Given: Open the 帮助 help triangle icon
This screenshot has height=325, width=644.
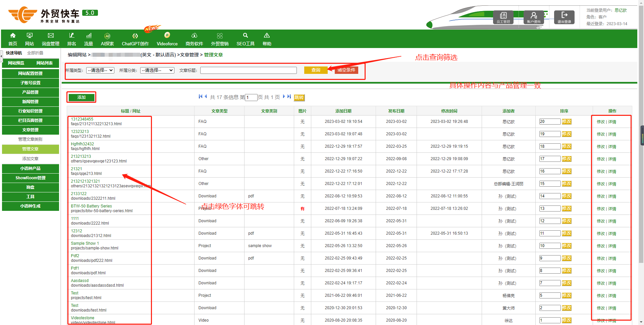Looking at the screenshot, I should [x=267, y=36].
